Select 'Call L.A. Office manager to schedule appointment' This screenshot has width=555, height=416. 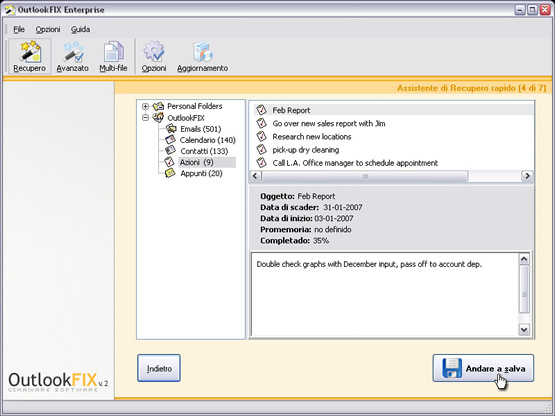355,163
